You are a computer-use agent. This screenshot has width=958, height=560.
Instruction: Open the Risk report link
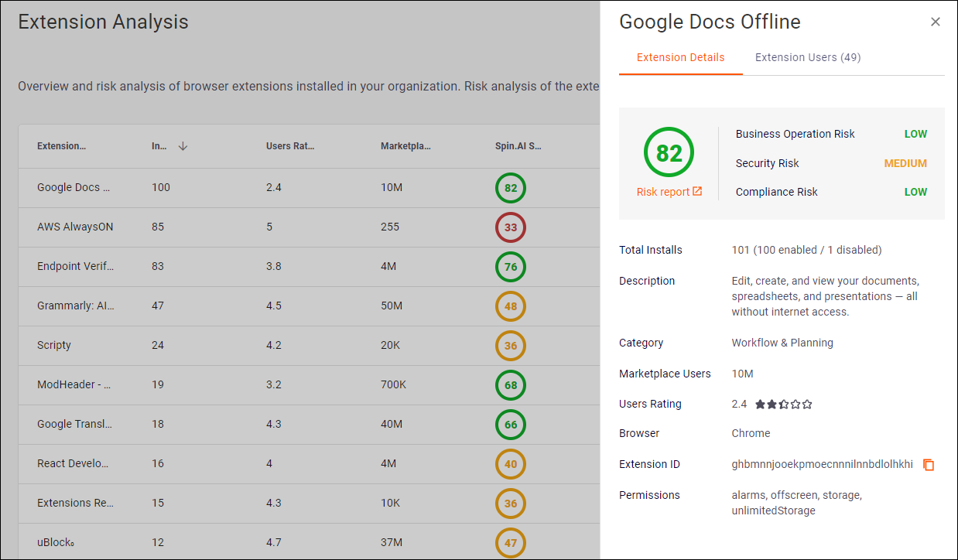(669, 192)
